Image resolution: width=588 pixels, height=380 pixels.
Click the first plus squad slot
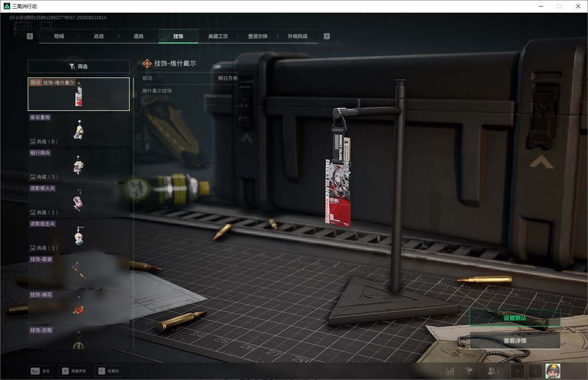[x=517, y=371]
